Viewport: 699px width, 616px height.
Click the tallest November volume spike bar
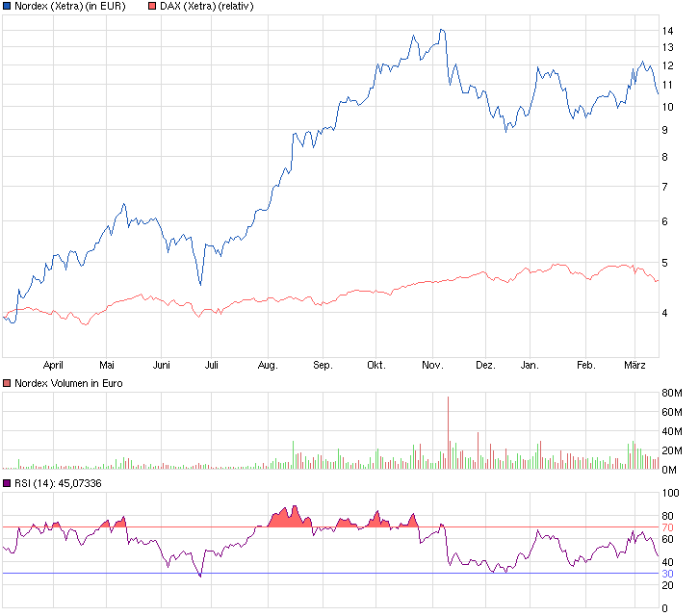point(448,432)
